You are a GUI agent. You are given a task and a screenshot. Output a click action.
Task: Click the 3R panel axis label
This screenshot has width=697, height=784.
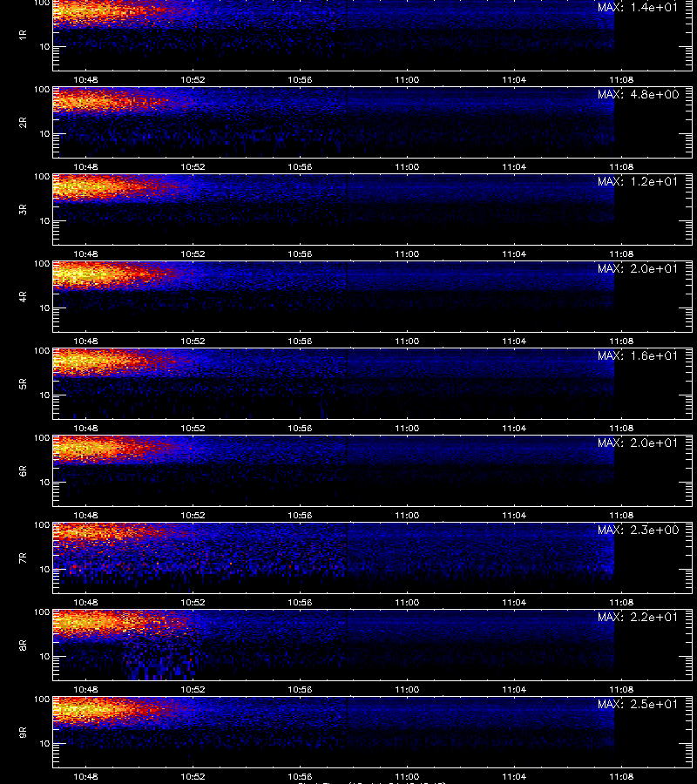tap(23, 209)
